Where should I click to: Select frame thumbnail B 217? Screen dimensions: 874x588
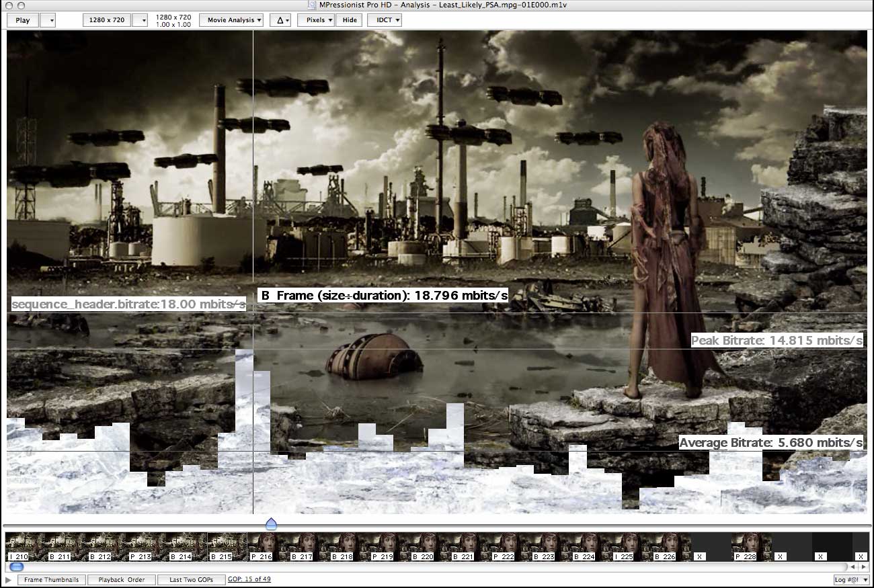pos(308,547)
